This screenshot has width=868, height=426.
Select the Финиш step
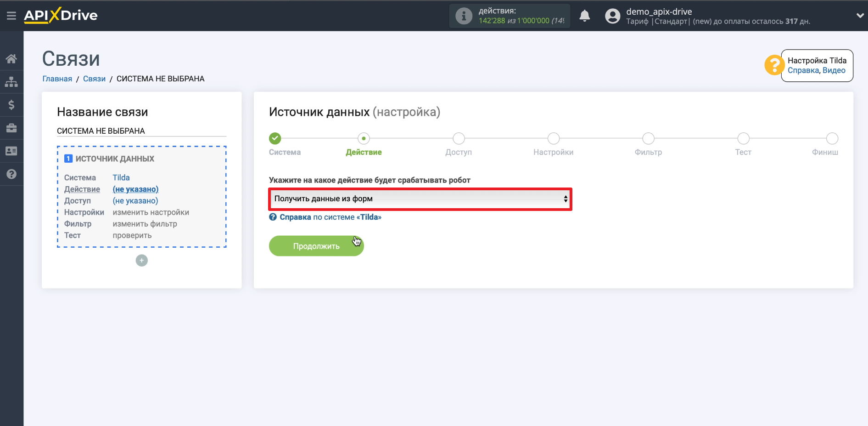pyautogui.click(x=832, y=138)
